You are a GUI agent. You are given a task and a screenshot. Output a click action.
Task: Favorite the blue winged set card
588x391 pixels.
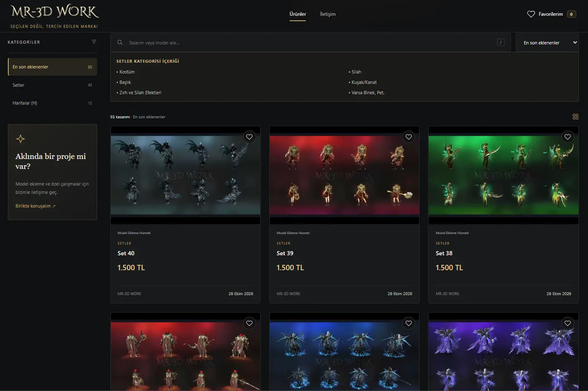click(x=409, y=323)
